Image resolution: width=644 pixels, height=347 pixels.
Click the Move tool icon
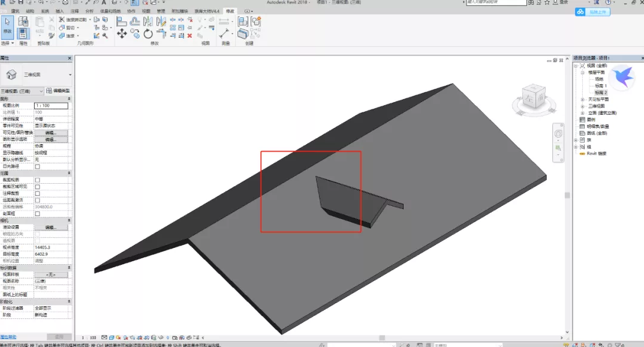pyautogui.click(x=122, y=34)
